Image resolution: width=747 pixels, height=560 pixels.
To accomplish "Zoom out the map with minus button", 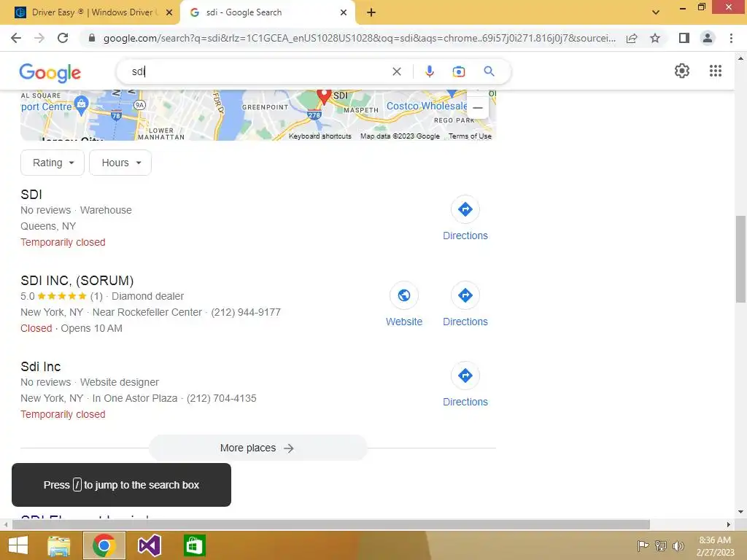I will 477,108.
